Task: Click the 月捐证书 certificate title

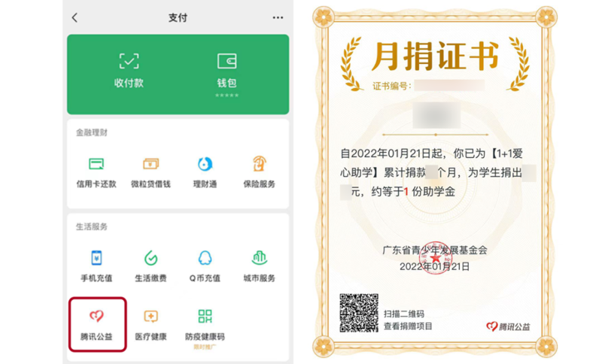Action: pyautogui.click(x=433, y=57)
